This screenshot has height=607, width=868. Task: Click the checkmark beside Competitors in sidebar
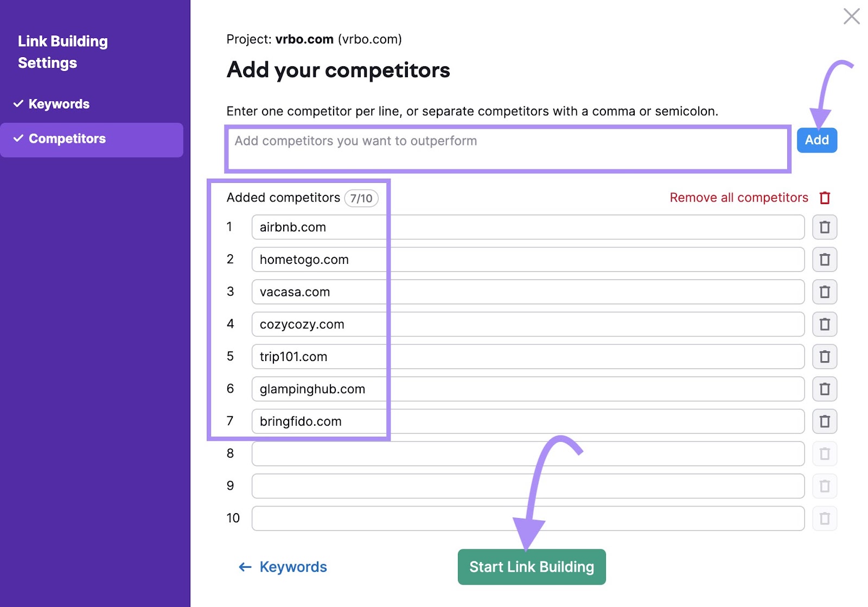click(19, 138)
